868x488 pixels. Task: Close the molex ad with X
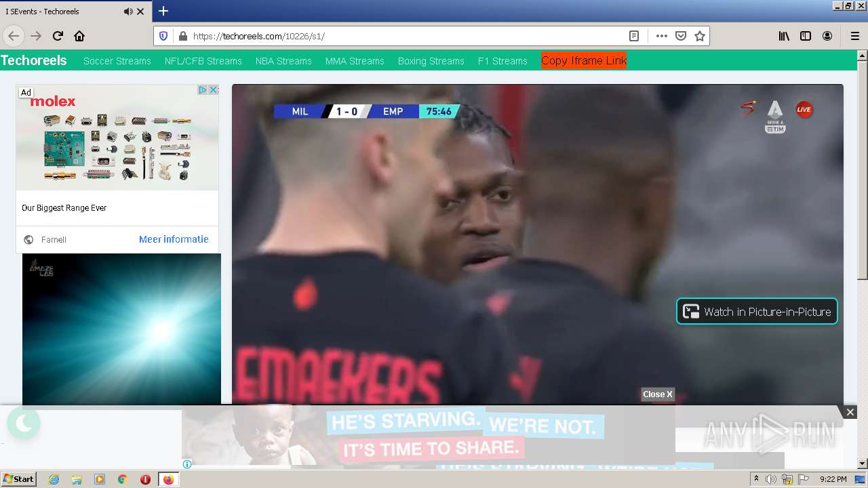pos(213,90)
